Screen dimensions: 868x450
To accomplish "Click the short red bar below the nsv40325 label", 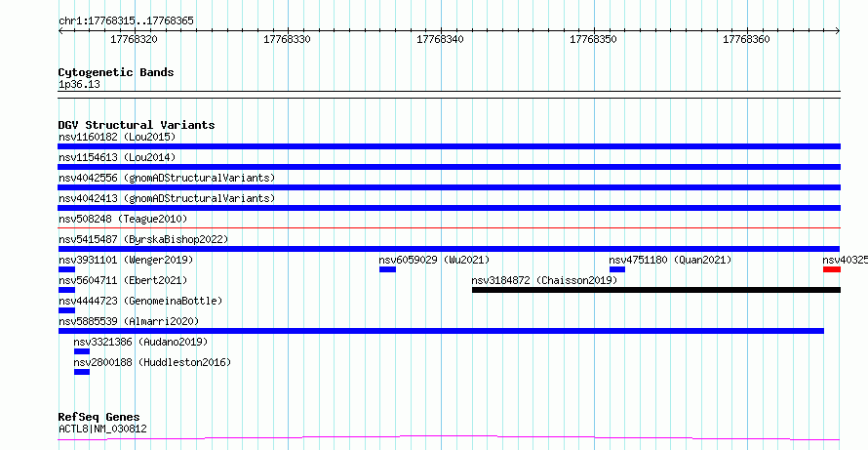I will point(832,269).
